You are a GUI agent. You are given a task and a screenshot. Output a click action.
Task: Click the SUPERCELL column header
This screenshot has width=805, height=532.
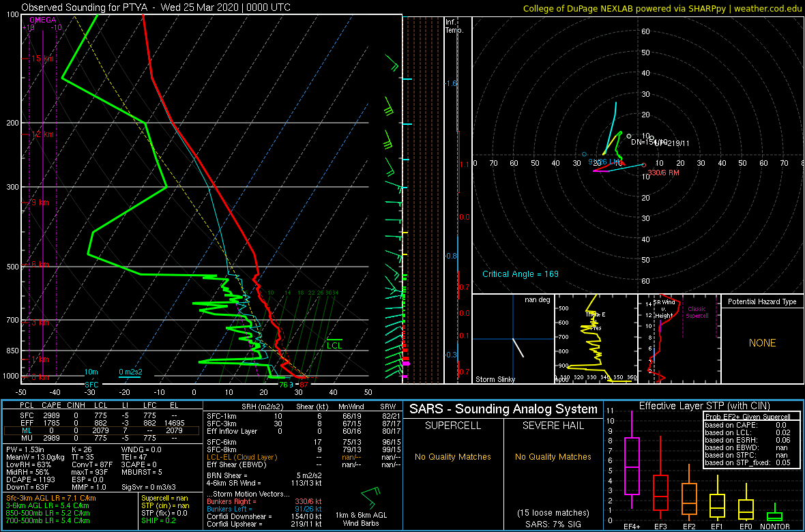point(453,427)
